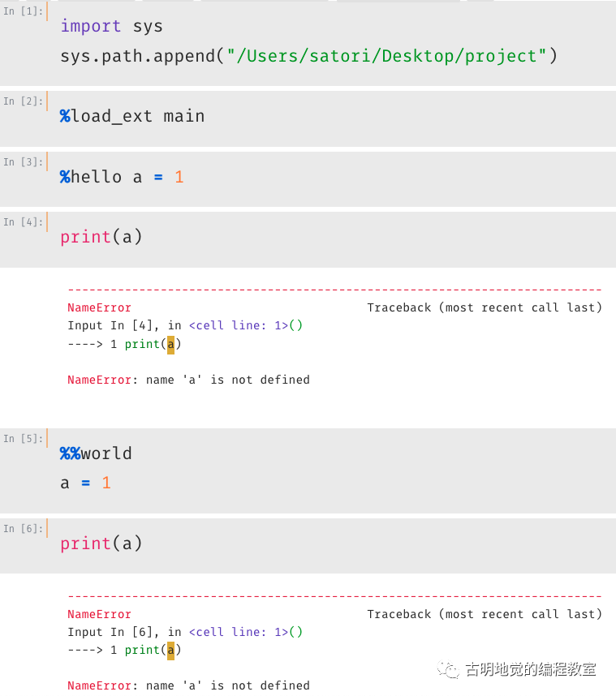This screenshot has height=696, width=616.
Task: Click the WeChat logo icon in the watermark
Action: click(449, 669)
